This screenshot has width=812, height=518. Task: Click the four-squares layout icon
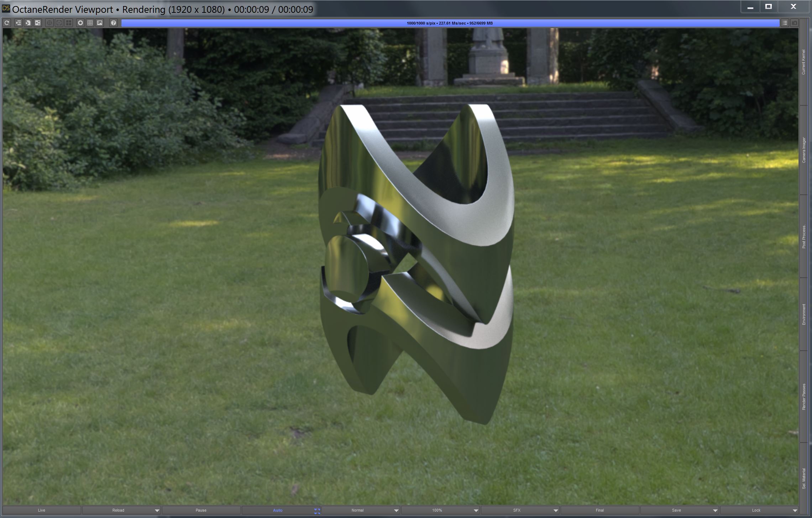[x=69, y=23]
